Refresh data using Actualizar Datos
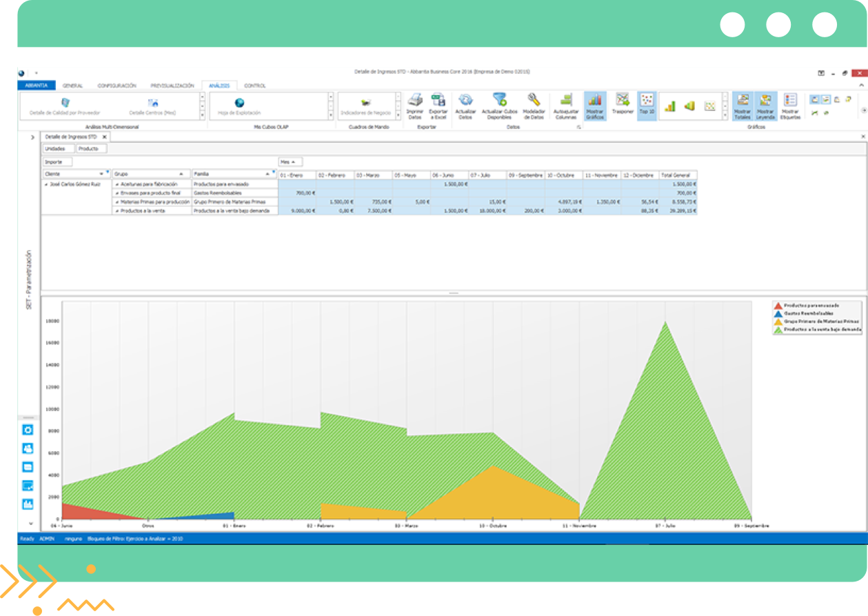The height and width of the screenshot is (616, 868). click(465, 101)
